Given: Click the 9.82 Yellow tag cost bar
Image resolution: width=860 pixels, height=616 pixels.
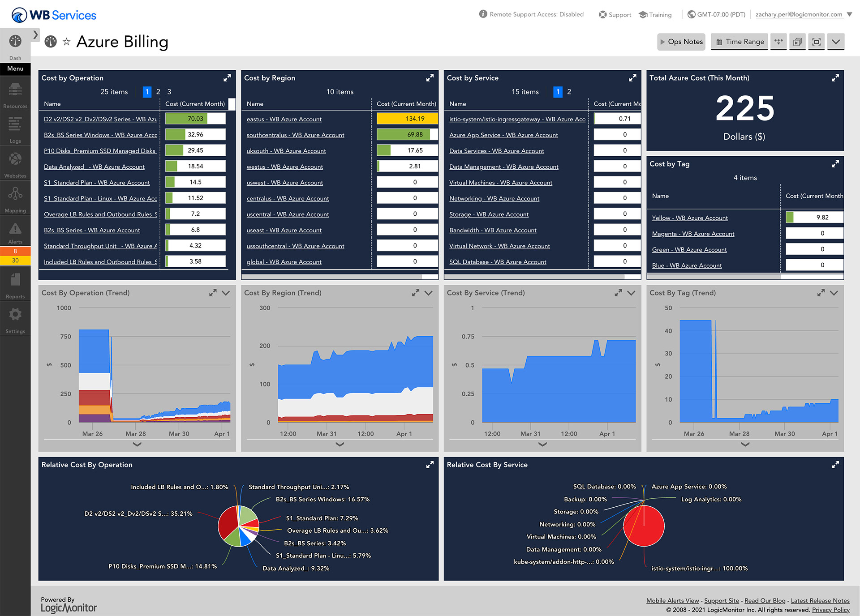Looking at the screenshot, I should [x=814, y=217].
